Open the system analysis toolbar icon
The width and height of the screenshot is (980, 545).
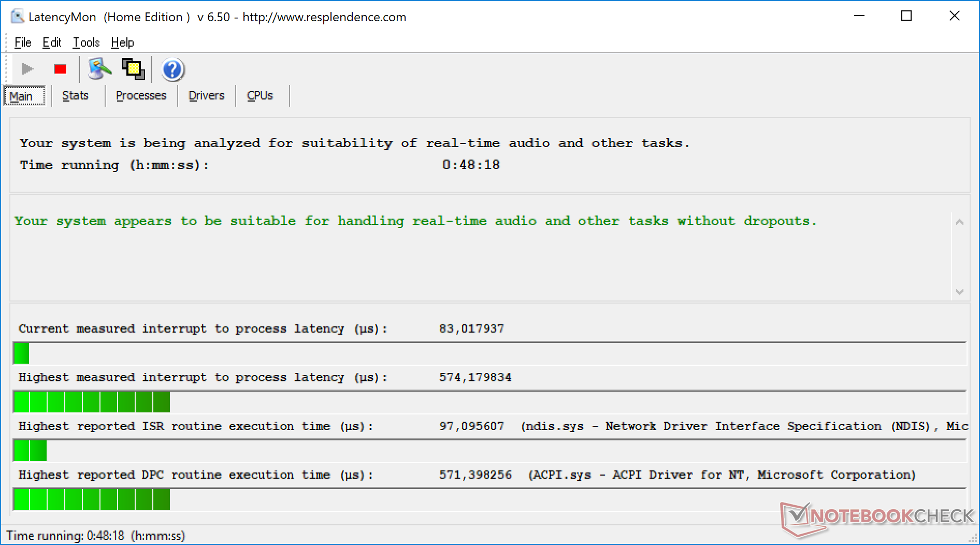[x=99, y=69]
